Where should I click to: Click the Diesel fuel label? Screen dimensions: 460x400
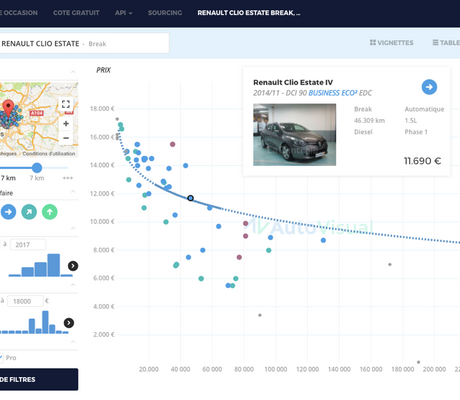[363, 132]
